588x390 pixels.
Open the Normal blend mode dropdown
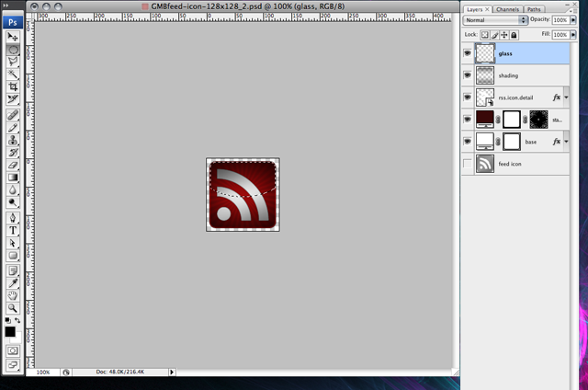[495, 20]
